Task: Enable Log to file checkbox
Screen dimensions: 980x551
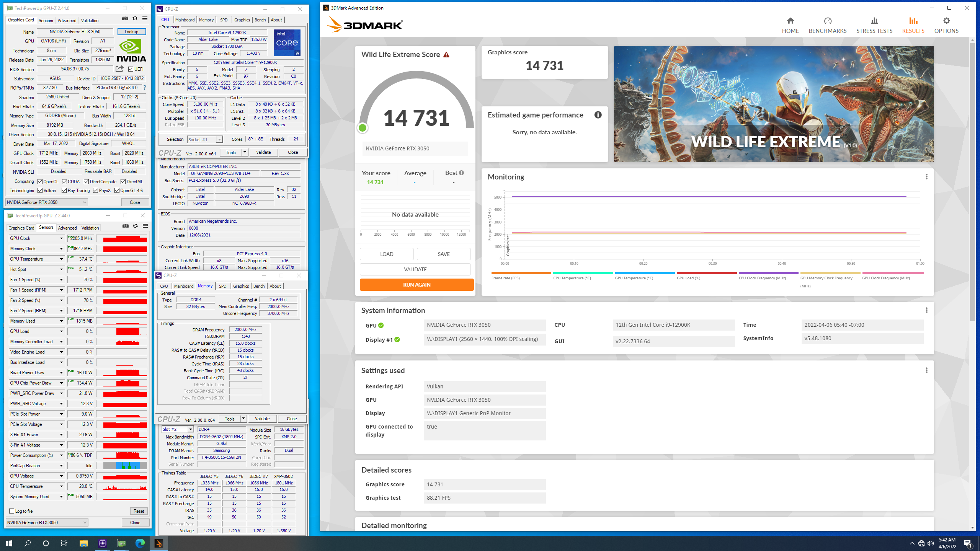Action: pyautogui.click(x=11, y=511)
